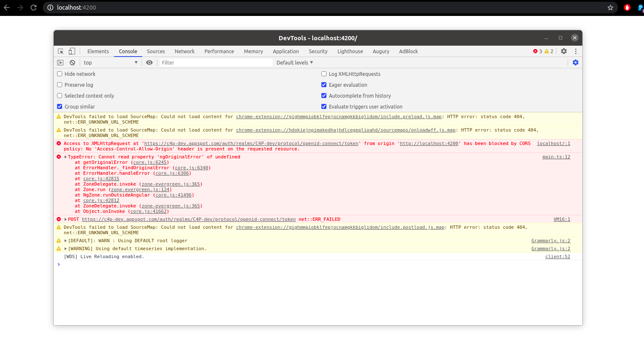Toggle the blue console settings gear

pyautogui.click(x=576, y=62)
